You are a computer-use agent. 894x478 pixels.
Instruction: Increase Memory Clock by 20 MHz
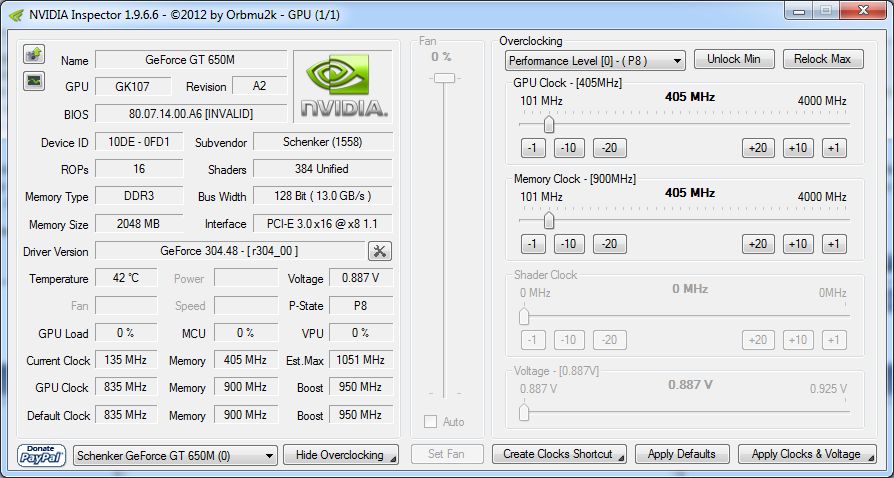[758, 244]
